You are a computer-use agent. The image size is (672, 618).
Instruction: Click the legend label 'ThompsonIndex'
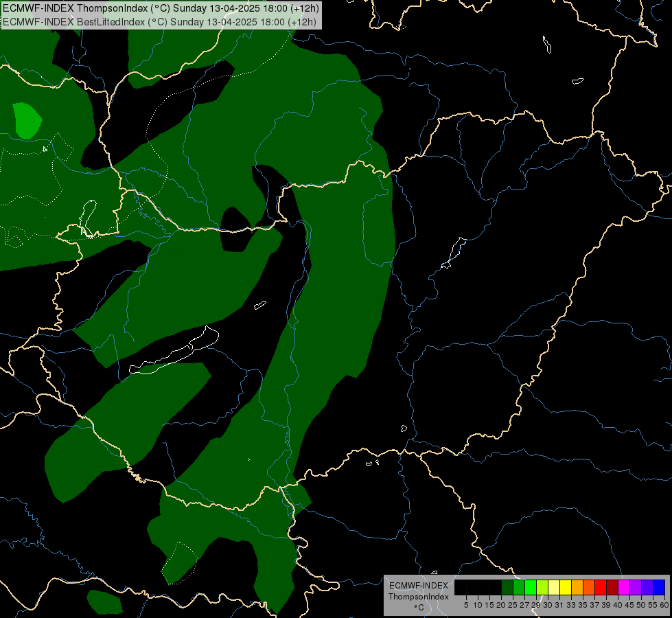point(419,597)
